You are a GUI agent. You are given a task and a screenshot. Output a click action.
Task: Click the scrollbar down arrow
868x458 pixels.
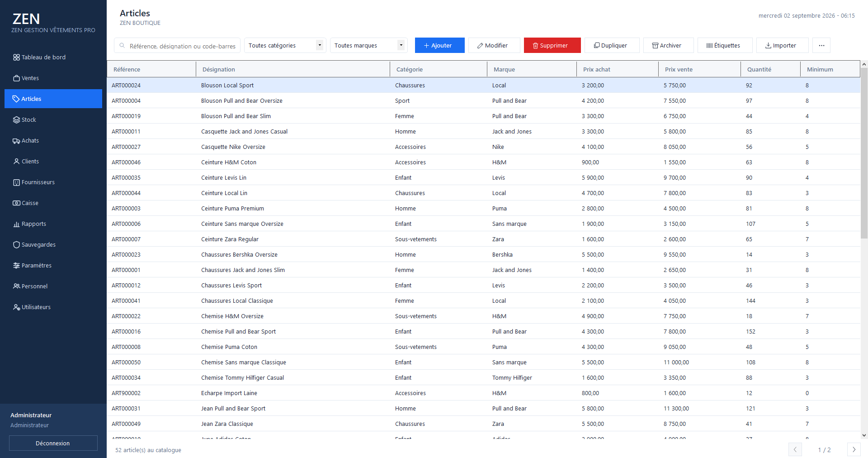coord(864,435)
